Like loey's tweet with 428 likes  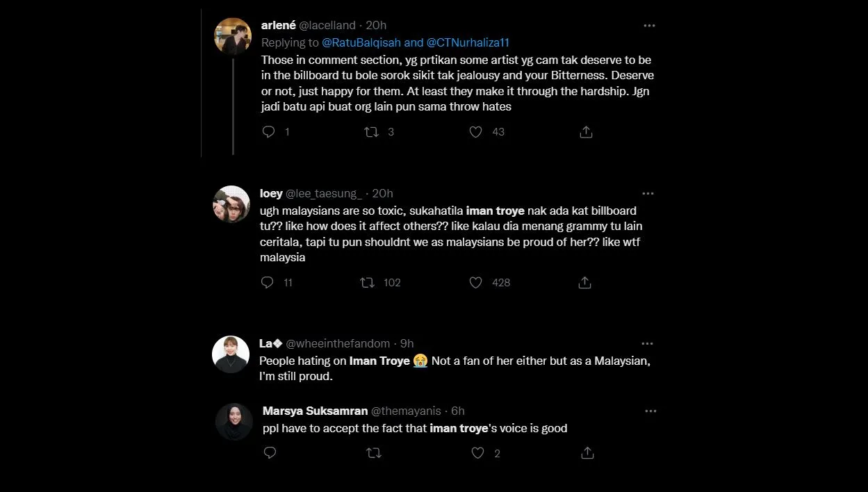(476, 282)
